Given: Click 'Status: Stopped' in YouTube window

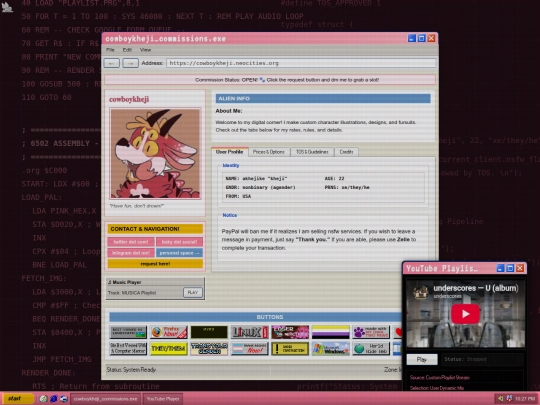Looking at the screenshot, I should tap(465, 359).
